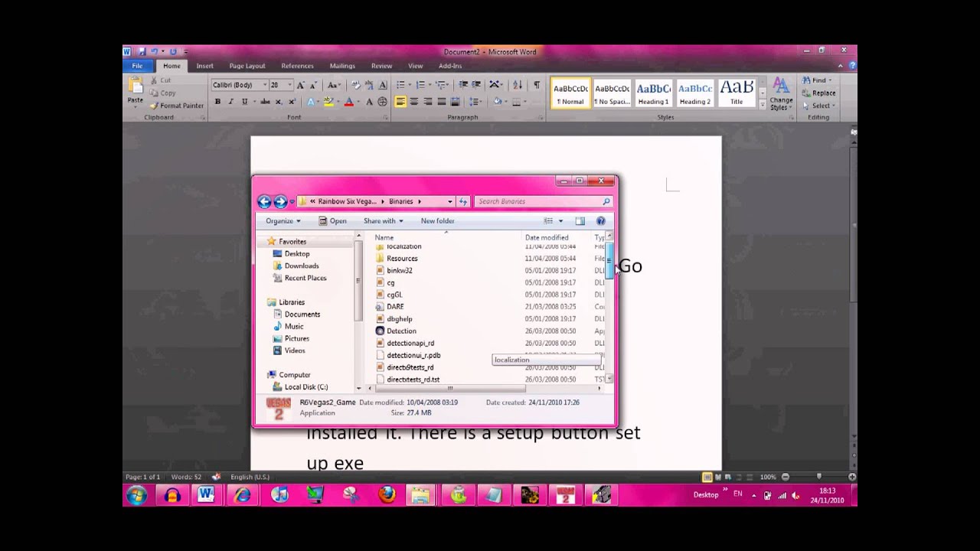Toggle Explorer preview pane button
The height and width of the screenshot is (551, 980).
point(580,221)
